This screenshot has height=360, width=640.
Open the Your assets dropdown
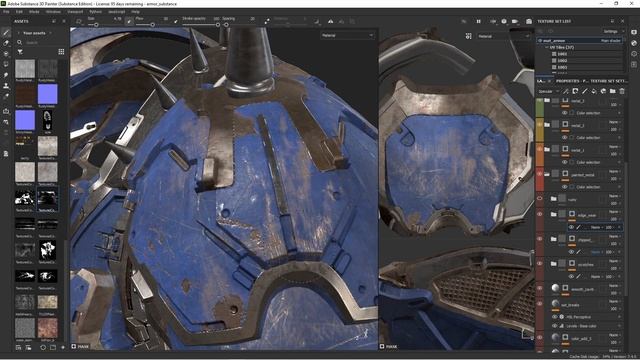pos(37,33)
